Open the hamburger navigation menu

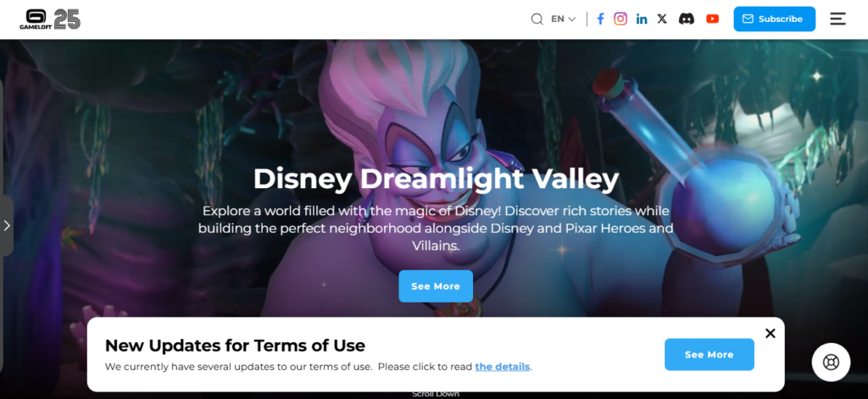tap(837, 19)
